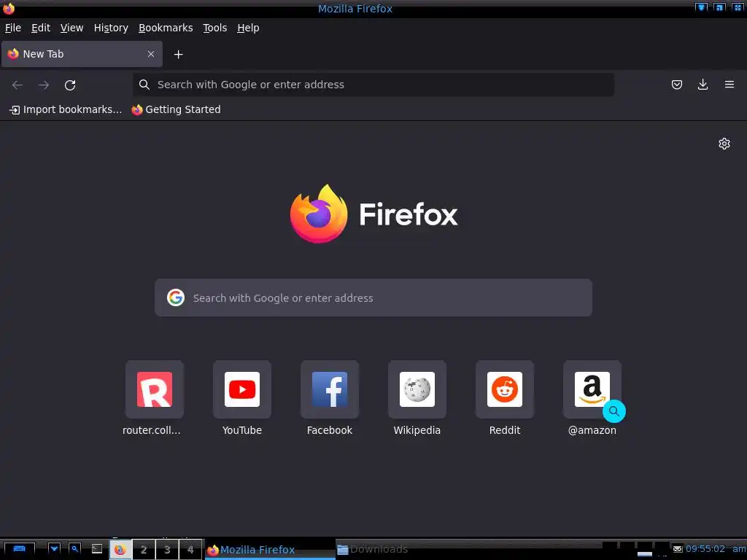This screenshot has width=747, height=560.
Task: Open the Downloads toolbar panel
Action: pyautogui.click(x=703, y=85)
